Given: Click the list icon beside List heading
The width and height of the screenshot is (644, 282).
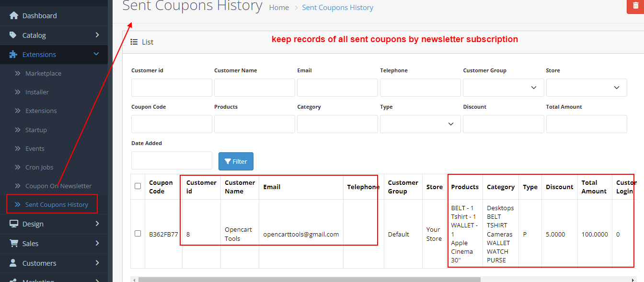Looking at the screenshot, I should (x=134, y=42).
